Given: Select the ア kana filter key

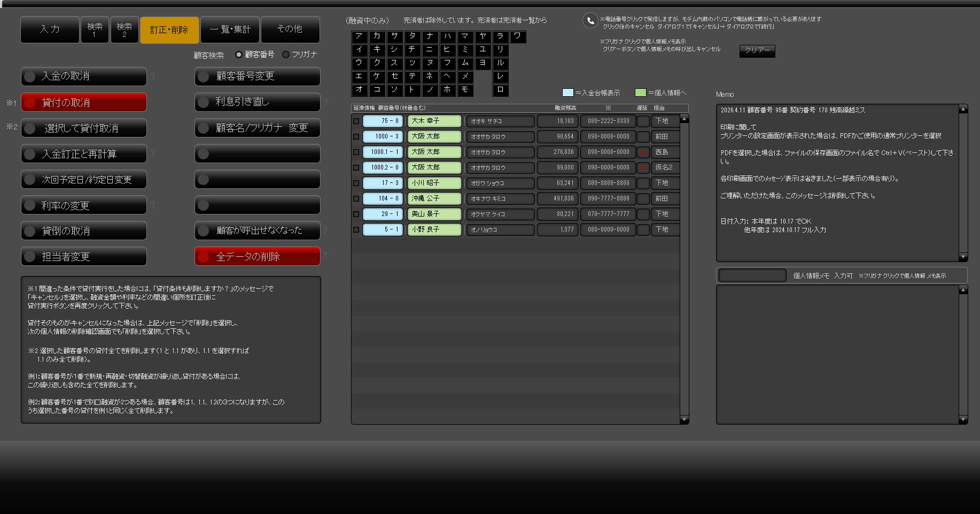Looking at the screenshot, I should pyautogui.click(x=359, y=36).
